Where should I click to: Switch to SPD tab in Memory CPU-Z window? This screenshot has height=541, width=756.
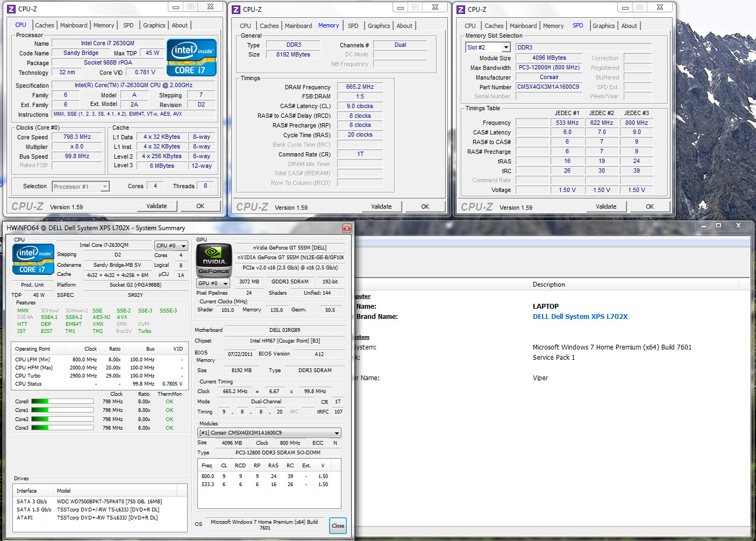[353, 26]
